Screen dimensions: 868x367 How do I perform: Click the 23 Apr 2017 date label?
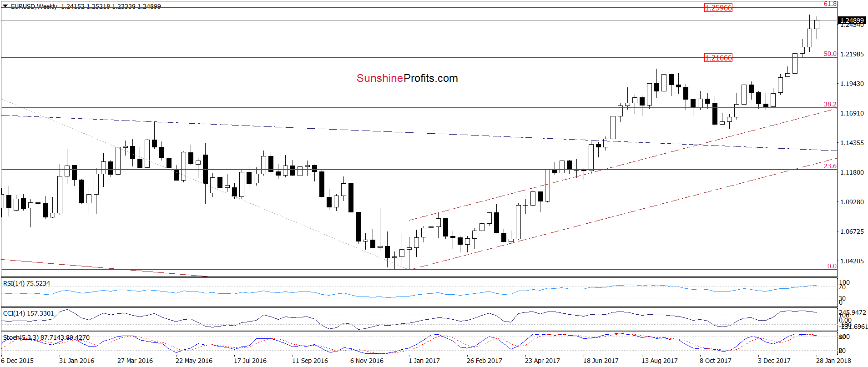tap(542, 361)
